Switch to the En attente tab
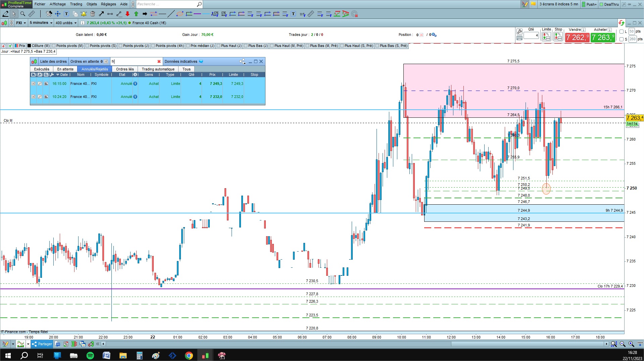Image resolution: width=644 pixels, height=361 pixels. click(x=65, y=69)
